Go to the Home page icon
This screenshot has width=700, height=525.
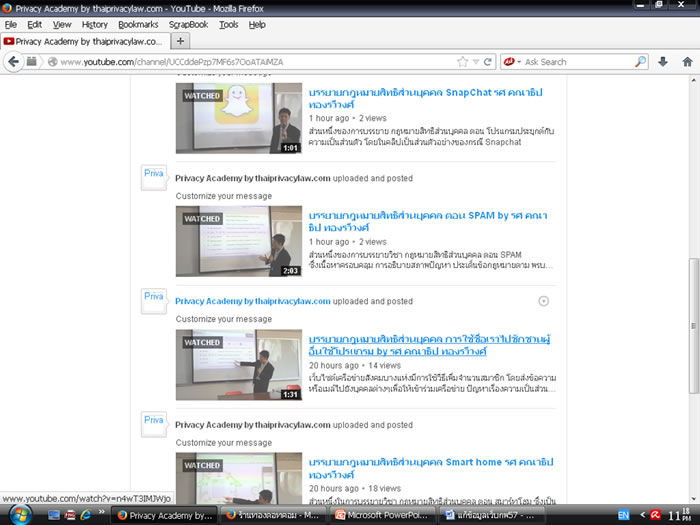tap(688, 62)
